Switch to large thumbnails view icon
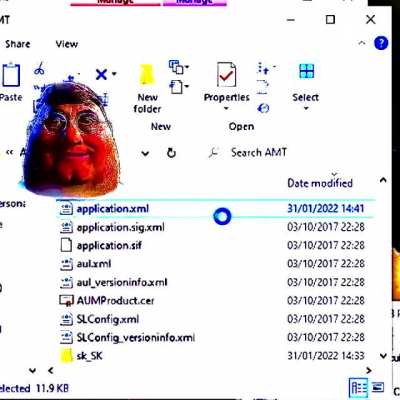This screenshot has width=400, height=400. pos(378,388)
